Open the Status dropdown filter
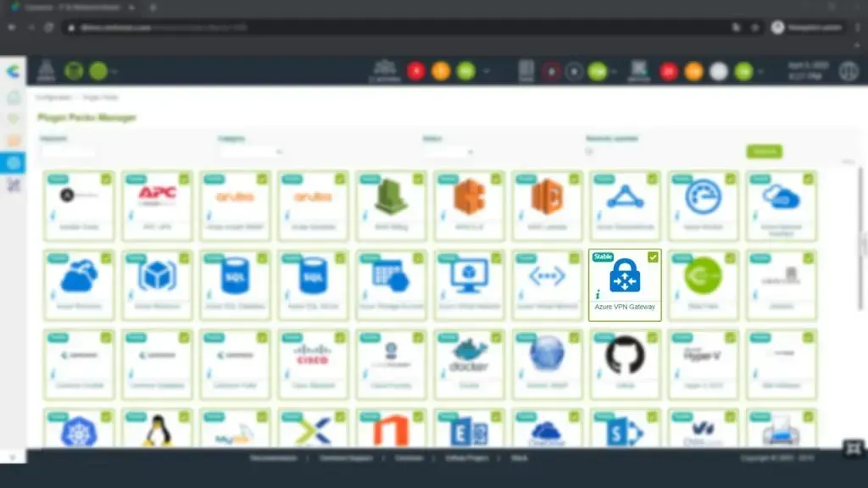The width and height of the screenshot is (868, 488). (448, 151)
